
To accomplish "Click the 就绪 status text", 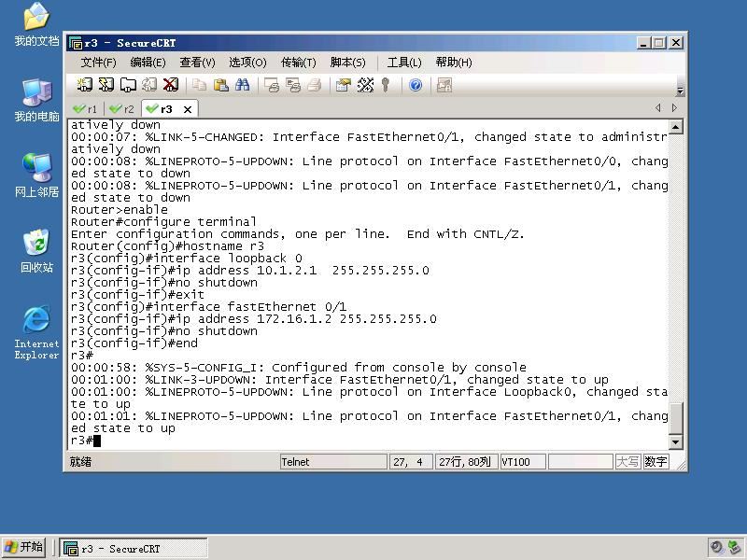I will 80,462.
